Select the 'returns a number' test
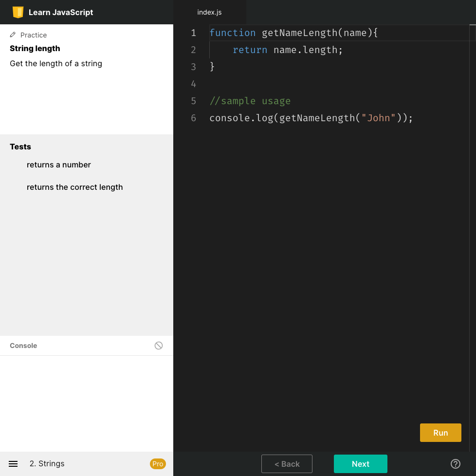 (x=59, y=165)
